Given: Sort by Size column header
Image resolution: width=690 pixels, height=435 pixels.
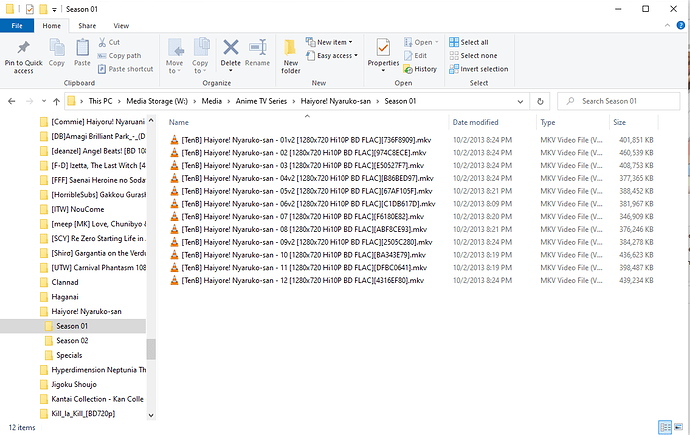Looking at the screenshot, I should click(619, 122).
